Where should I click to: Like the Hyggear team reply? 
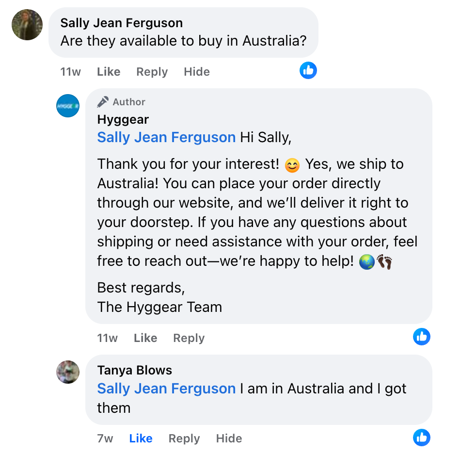pos(145,338)
